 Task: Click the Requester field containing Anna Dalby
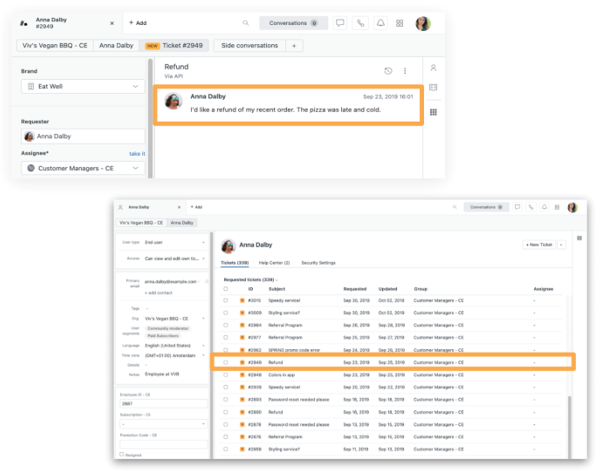[x=82, y=136]
